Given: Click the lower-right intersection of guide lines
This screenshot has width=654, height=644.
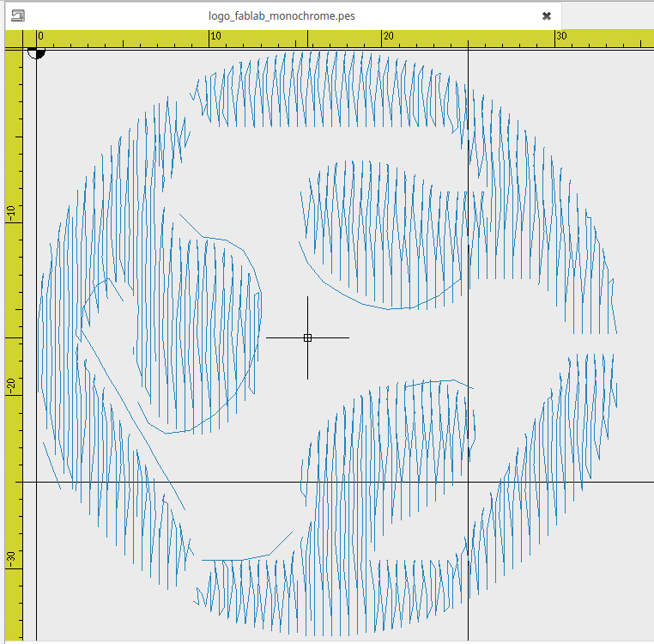Looking at the screenshot, I should [x=468, y=482].
